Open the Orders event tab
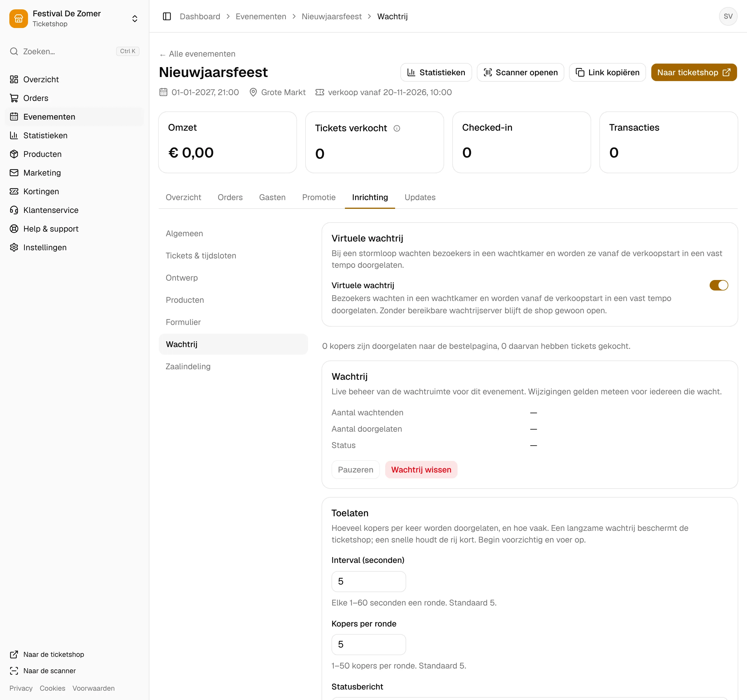 (230, 197)
